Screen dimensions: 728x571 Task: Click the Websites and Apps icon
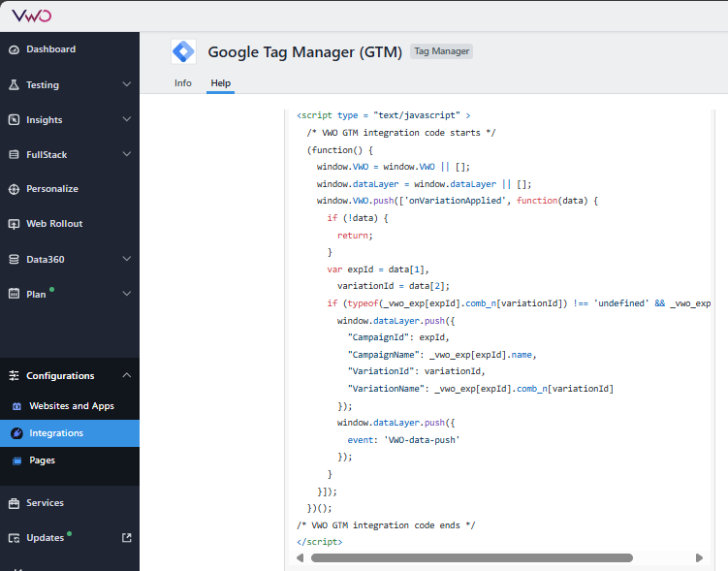(x=16, y=406)
